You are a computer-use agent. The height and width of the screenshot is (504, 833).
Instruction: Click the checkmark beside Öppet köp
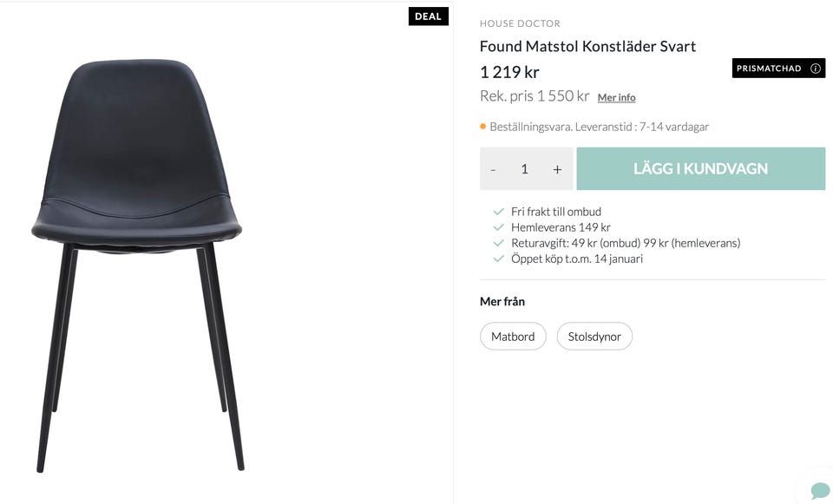click(498, 259)
